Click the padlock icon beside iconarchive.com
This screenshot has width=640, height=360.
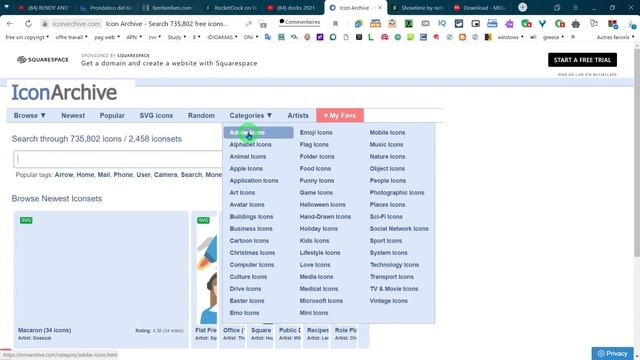45,24
